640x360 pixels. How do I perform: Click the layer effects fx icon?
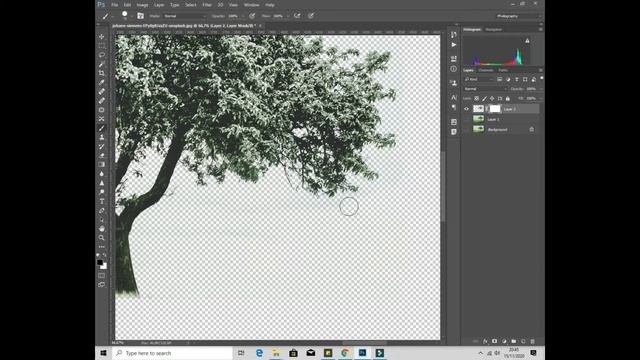pos(485,341)
